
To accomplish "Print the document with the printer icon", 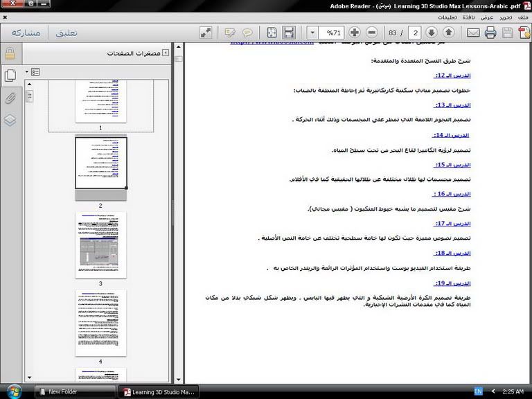I will (x=490, y=33).
